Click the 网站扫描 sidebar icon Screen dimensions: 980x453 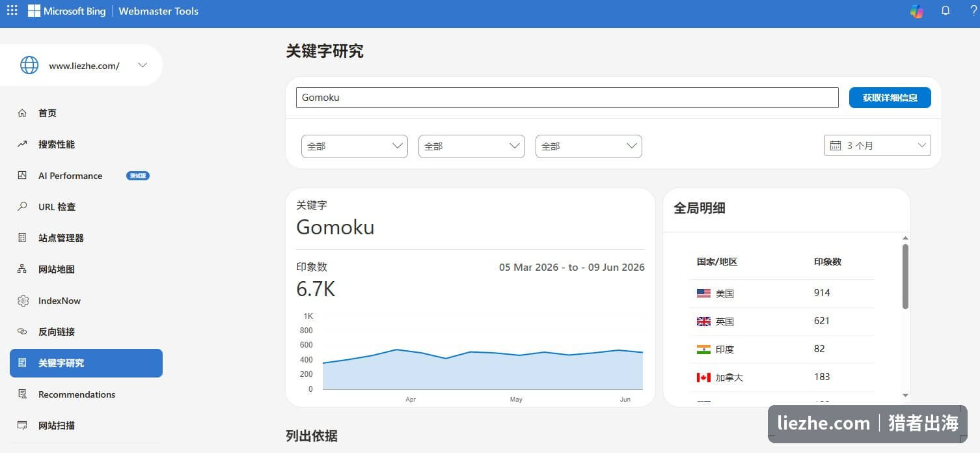[22, 426]
